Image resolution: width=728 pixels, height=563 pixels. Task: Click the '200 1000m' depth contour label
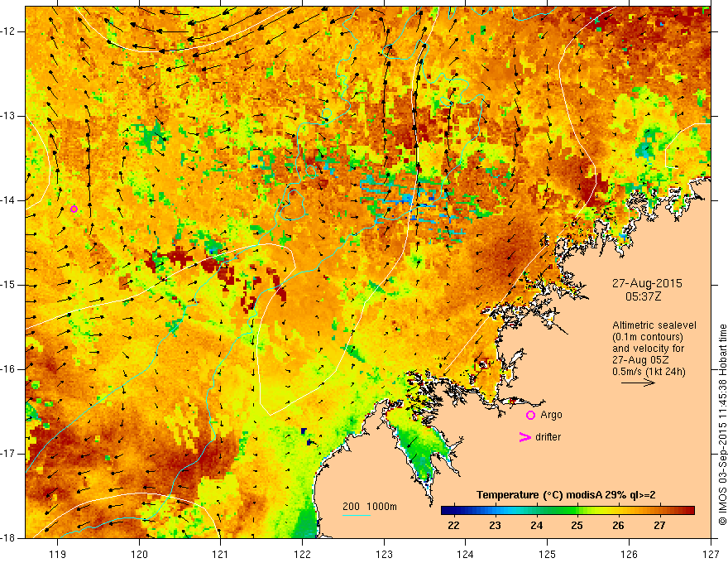(x=370, y=507)
